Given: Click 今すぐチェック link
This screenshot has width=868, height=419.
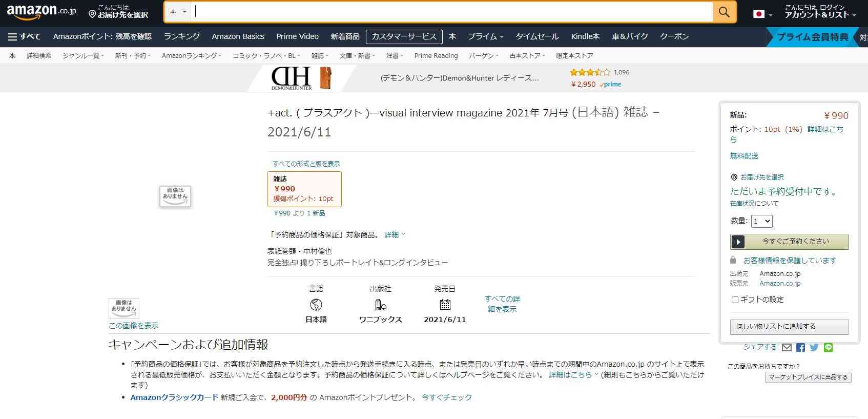Looking at the screenshot, I should point(447,397).
